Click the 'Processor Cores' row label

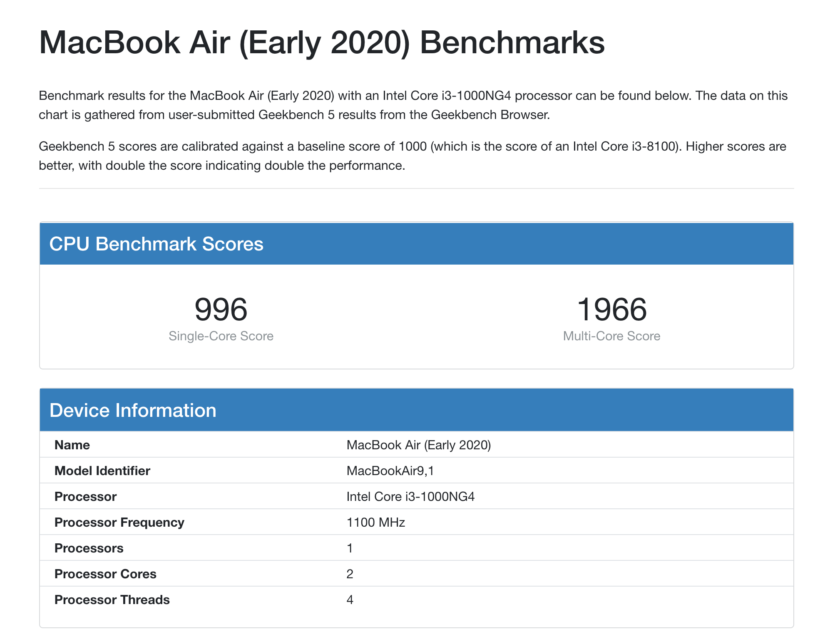(105, 574)
